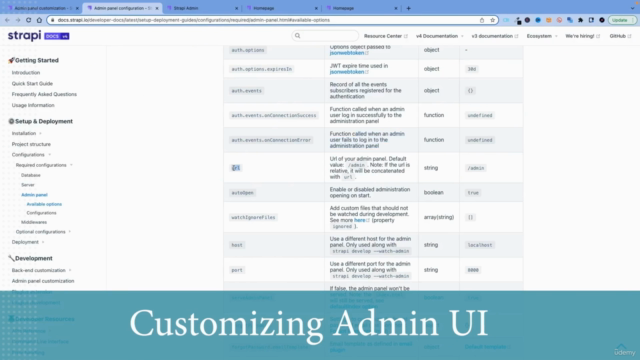Open v3 documentation link
Screen dimensions: 640x360
[495, 36]
